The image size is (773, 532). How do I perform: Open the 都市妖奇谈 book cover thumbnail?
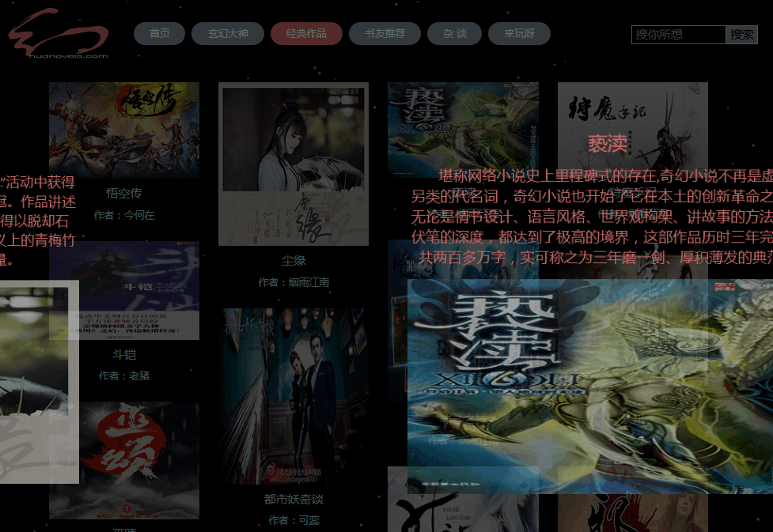coord(294,397)
